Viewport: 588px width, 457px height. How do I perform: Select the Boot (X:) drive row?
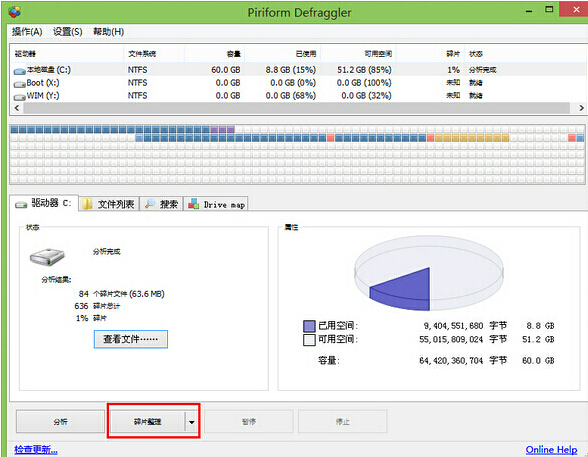(x=298, y=83)
